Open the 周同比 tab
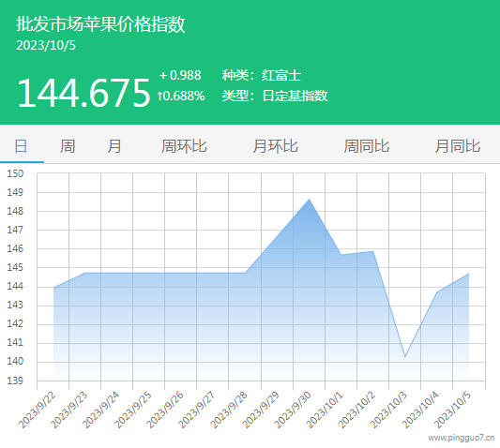Viewport: 500px width, 448px height. 367,146
